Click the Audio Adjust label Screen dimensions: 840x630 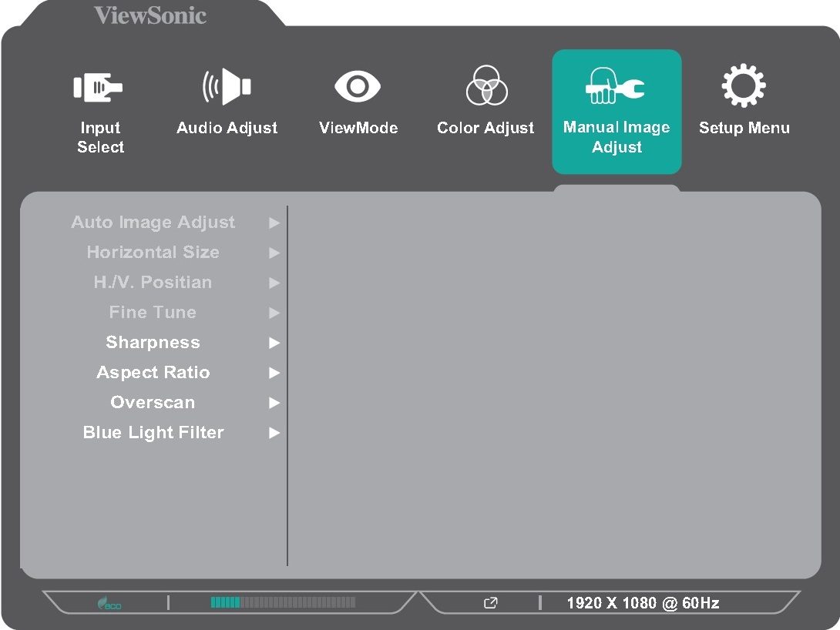pyautogui.click(x=227, y=127)
